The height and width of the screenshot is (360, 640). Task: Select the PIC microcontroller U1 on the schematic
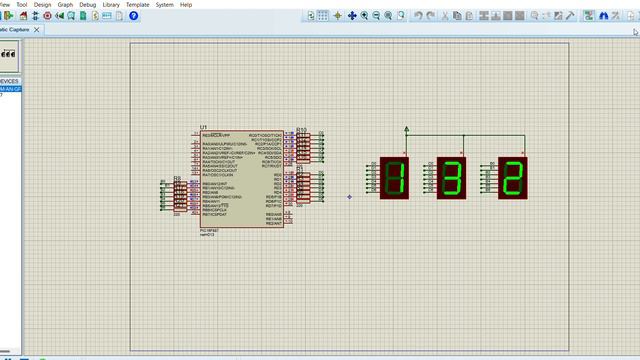point(242,179)
